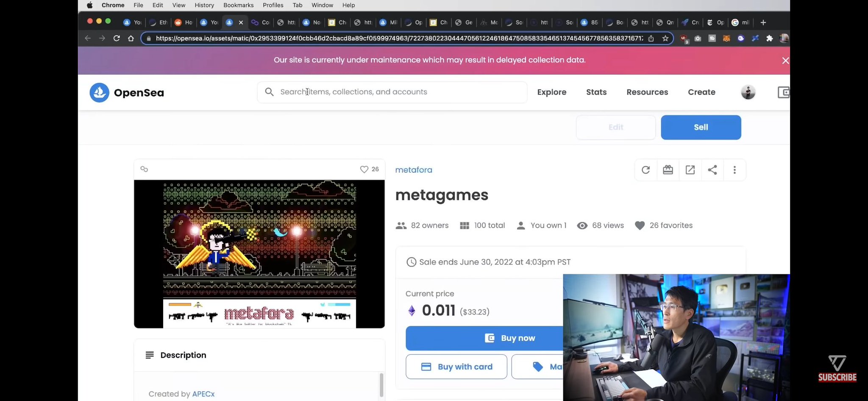
Task: Click the '100 total' text
Action: coord(490,225)
